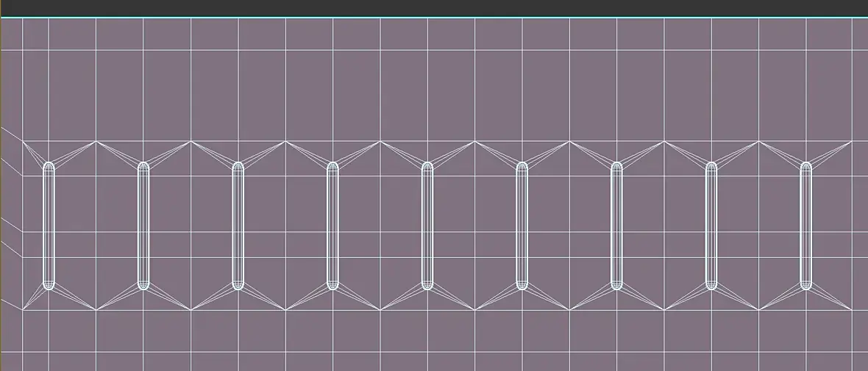Select the leftmost capsule-shaped slot in mesh
Screen dimensions: 868x371
click(49, 226)
